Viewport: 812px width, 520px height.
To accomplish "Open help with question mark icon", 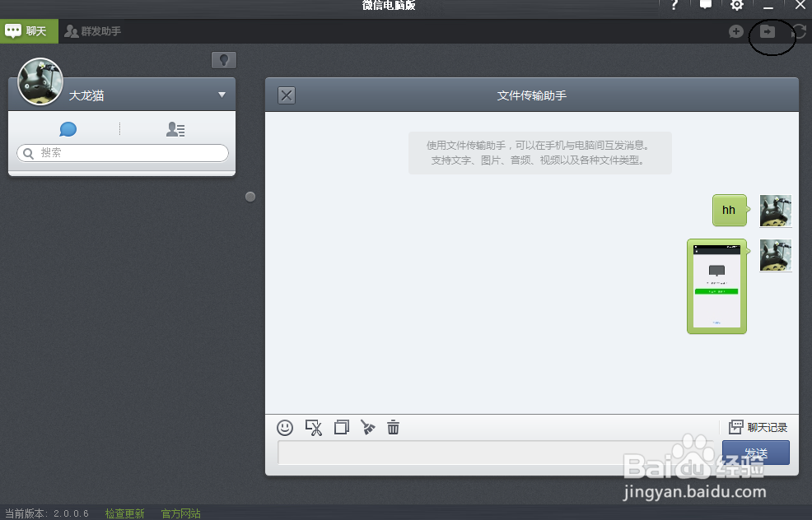I will (673, 5).
